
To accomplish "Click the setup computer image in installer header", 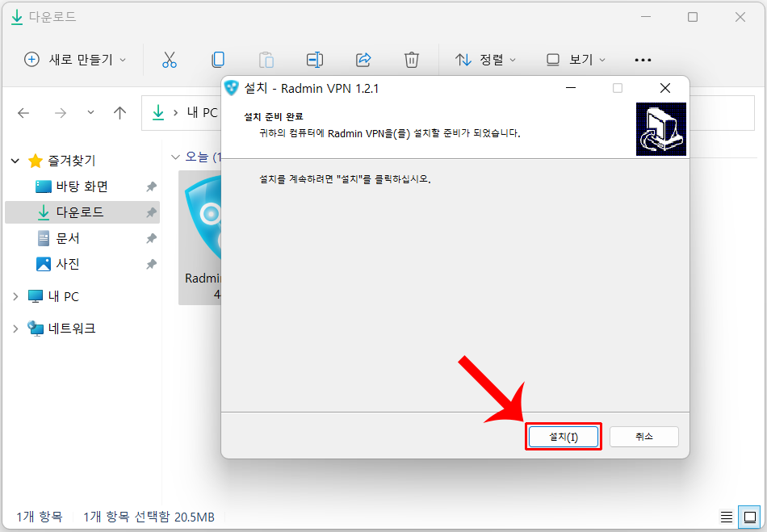I will [661, 129].
